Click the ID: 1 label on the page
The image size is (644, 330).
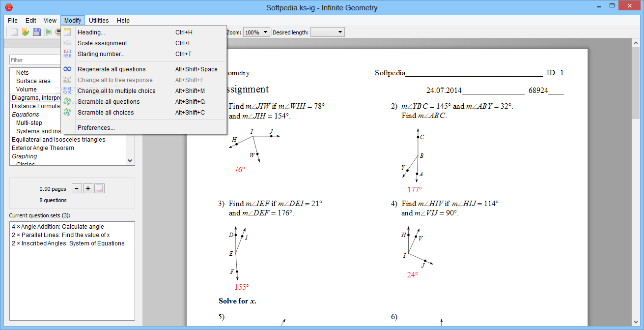(x=555, y=73)
